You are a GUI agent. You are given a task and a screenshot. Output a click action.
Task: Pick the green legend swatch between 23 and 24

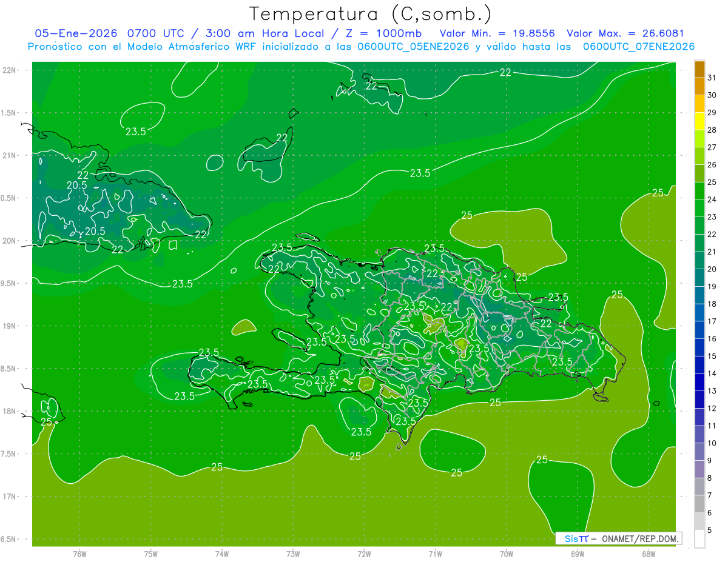click(x=699, y=208)
